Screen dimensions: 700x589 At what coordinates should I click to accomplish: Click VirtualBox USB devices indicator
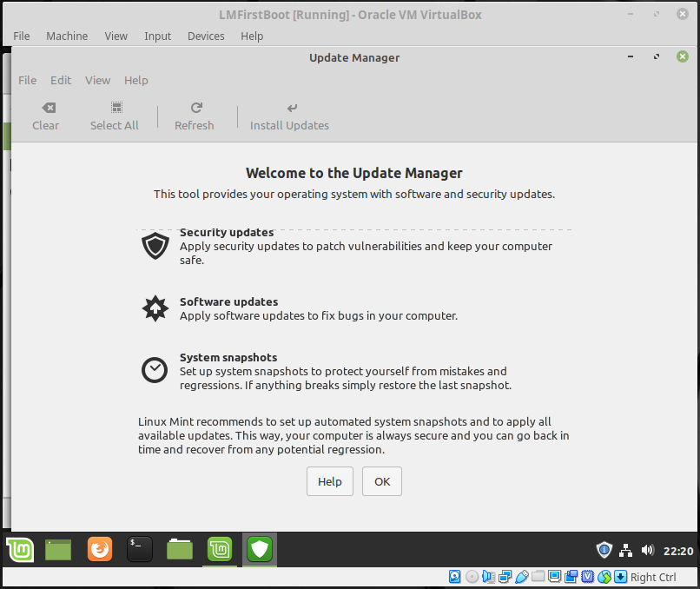click(x=521, y=577)
